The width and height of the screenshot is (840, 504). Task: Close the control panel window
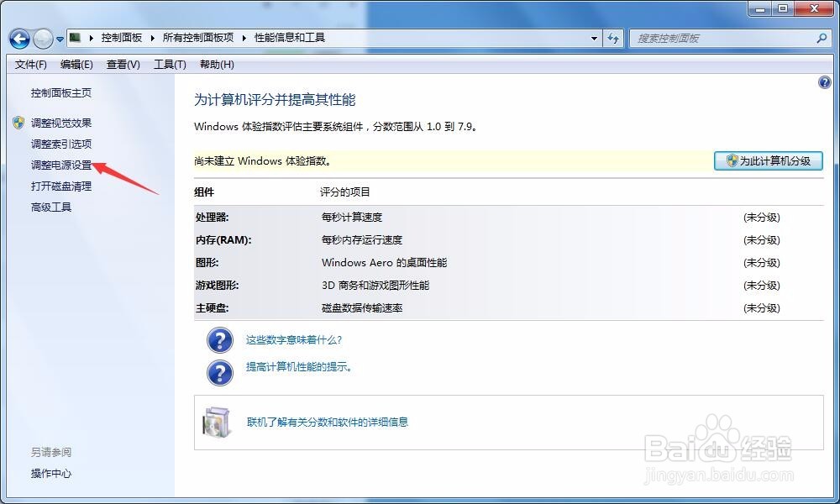click(814, 9)
